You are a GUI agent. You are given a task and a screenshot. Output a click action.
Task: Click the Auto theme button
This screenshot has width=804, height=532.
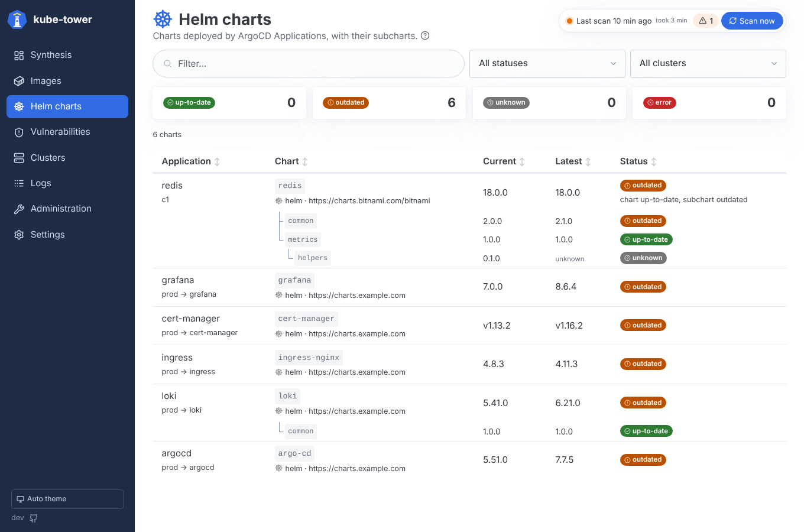[67, 499]
